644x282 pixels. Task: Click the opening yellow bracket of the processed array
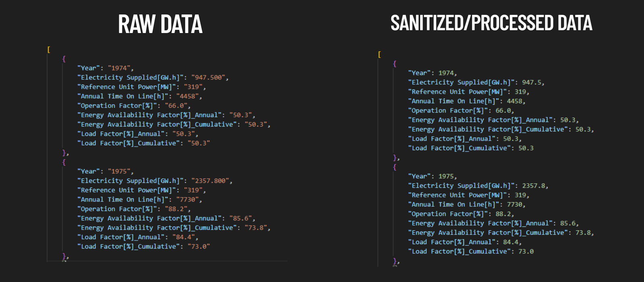[380, 54]
